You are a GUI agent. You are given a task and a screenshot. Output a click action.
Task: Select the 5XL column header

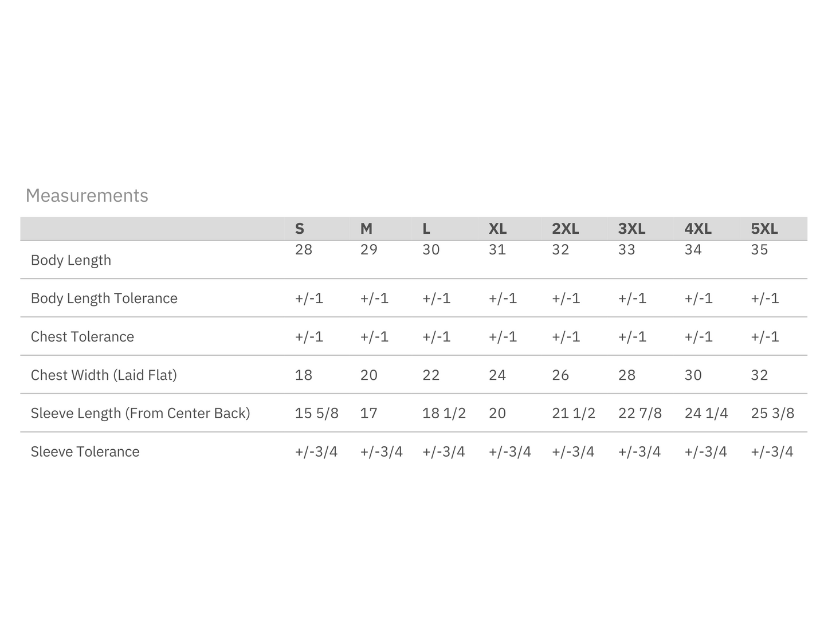coord(764,229)
